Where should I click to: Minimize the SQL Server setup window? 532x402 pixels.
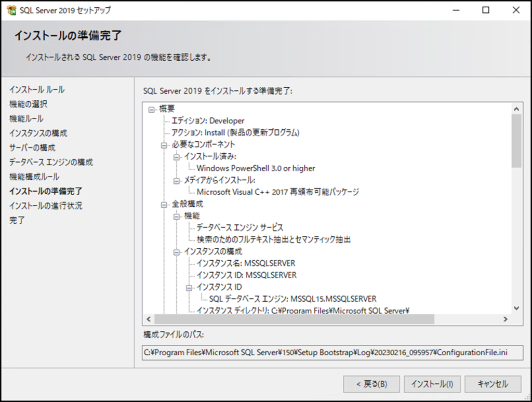(456, 10)
